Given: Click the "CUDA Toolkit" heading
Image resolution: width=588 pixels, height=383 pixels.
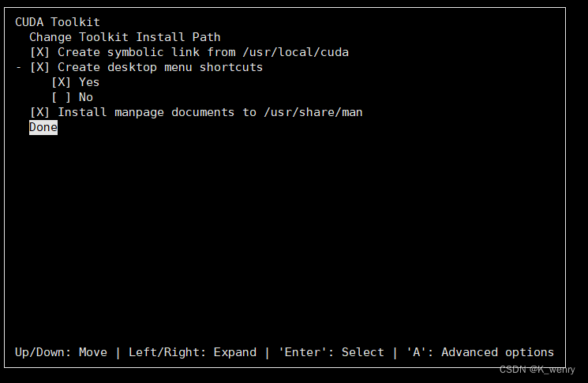Looking at the screenshot, I should click(x=58, y=22).
